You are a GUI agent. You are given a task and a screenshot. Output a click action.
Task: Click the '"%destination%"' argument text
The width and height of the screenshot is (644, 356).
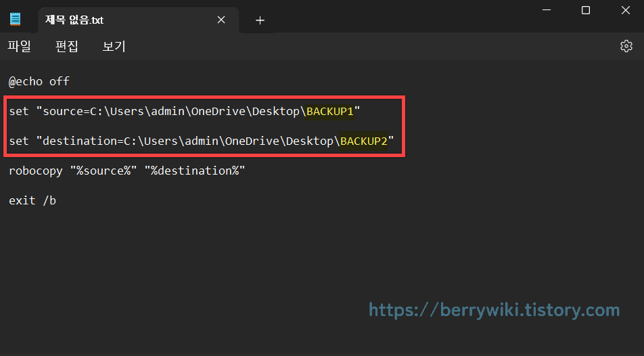pyautogui.click(x=195, y=171)
